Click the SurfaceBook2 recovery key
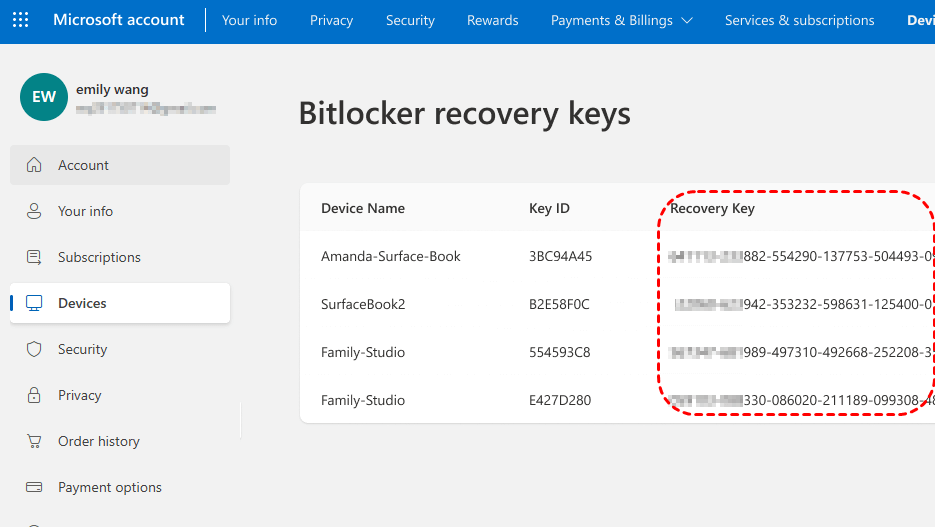This screenshot has width=935, height=527. [x=804, y=304]
